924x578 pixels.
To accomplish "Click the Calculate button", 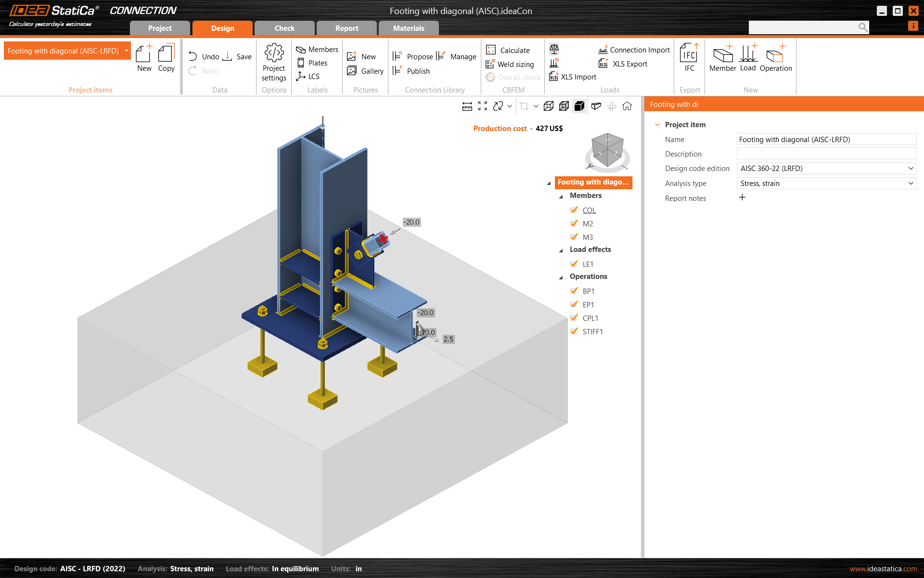I will click(x=508, y=50).
